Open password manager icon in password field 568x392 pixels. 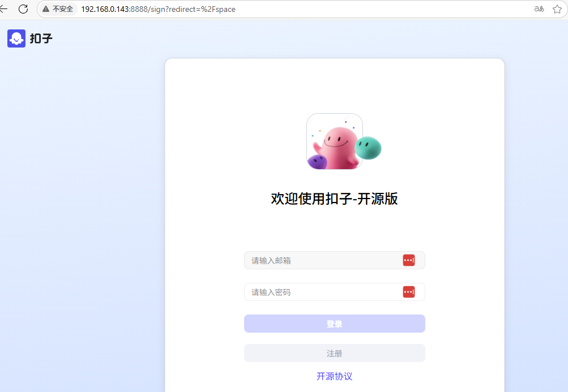pos(409,292)
